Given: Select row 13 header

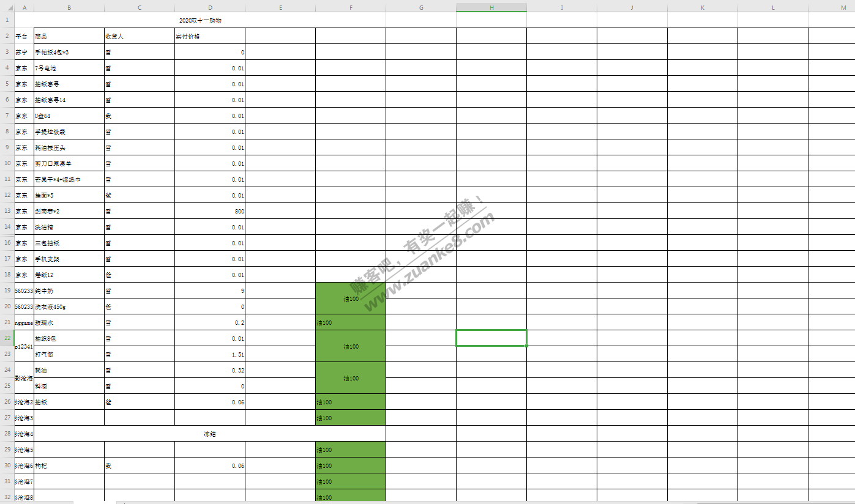Looking at the screenshot, I should coord(7,211).
